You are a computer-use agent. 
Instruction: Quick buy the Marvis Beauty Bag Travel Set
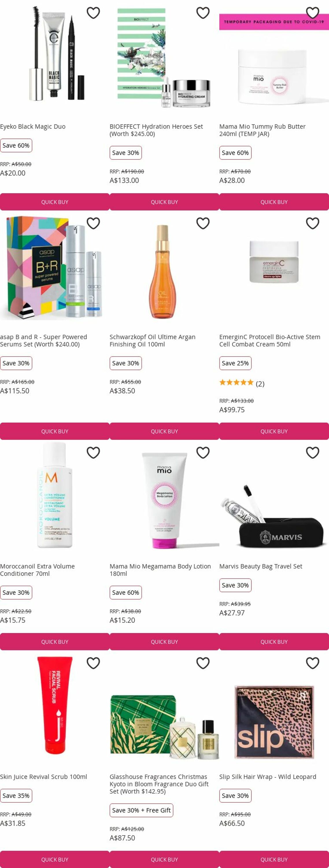click(274, 641)
